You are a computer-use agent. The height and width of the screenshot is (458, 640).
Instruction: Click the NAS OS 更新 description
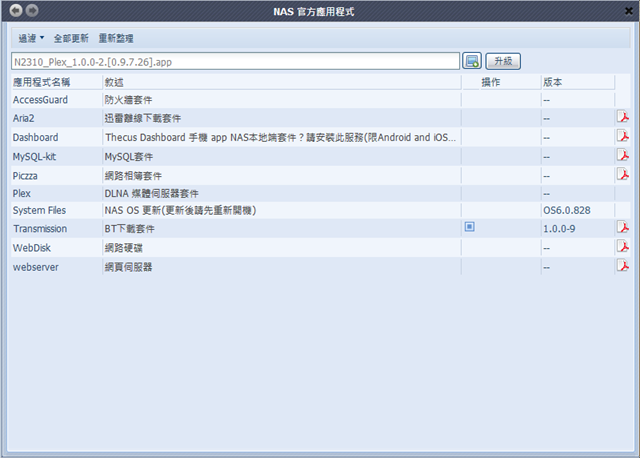pos(180,210)
